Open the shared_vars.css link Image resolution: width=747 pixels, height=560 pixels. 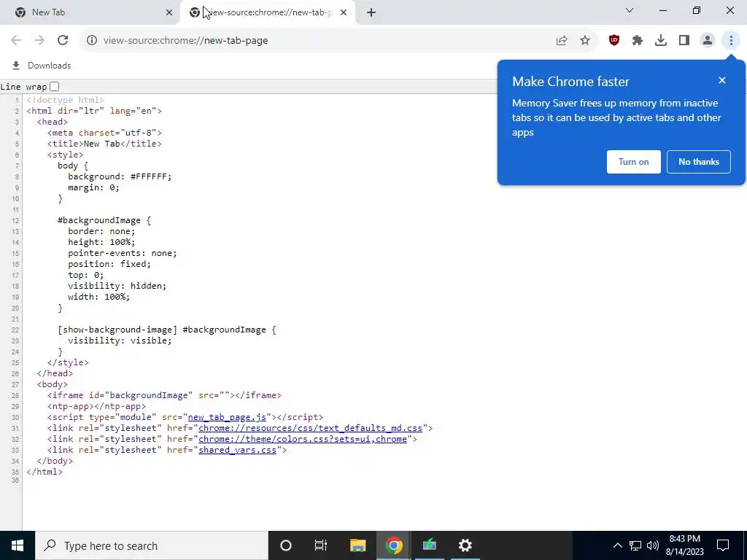tap(237, 450)
